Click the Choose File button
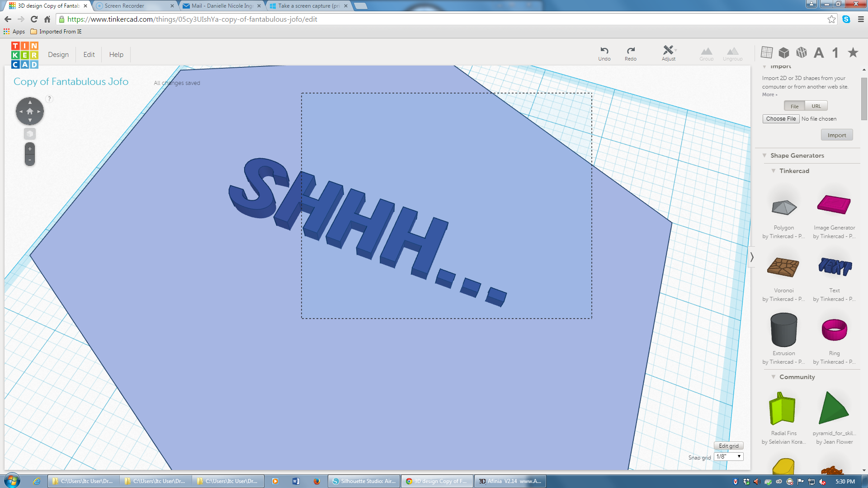868x488 pixels. point(781,119)
